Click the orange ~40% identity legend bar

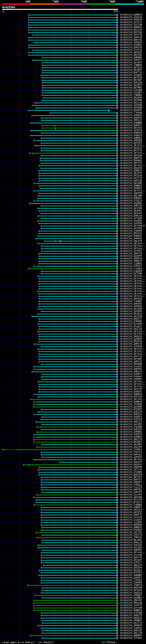[x=45, y=4]
